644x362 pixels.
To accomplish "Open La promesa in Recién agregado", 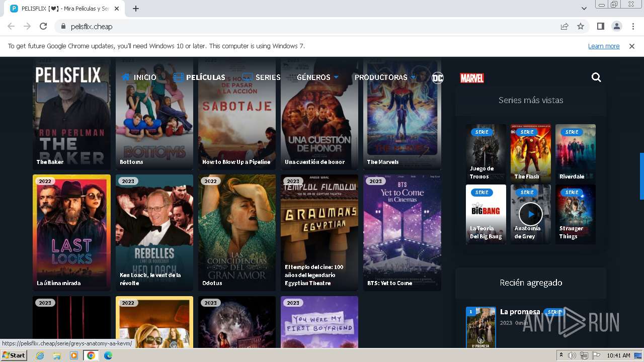I will (520, 312).
